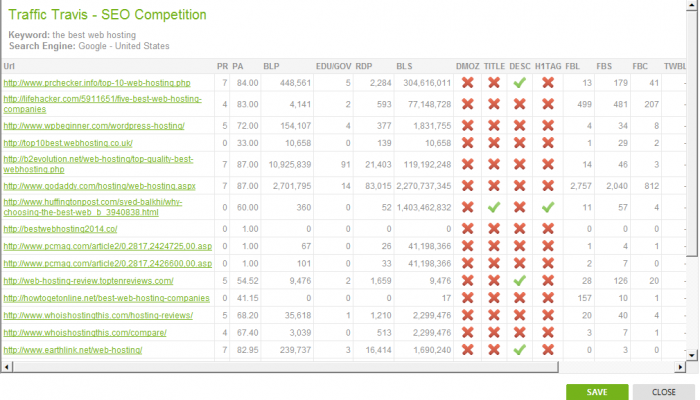Click the TITLE green checkmark in huffingtonpost row
The height and width of the screenshot is (400, 700).
[494, 207]
